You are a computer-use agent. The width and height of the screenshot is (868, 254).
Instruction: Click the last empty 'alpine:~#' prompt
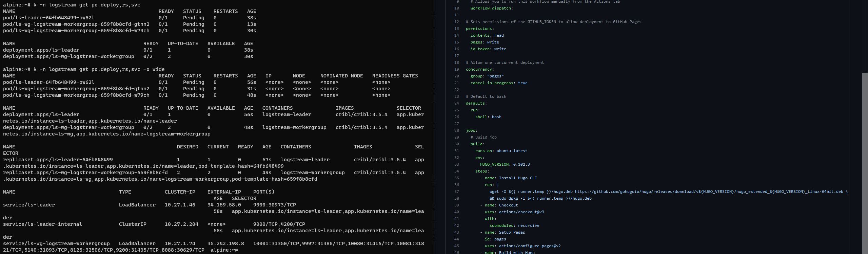click(224, 250)
